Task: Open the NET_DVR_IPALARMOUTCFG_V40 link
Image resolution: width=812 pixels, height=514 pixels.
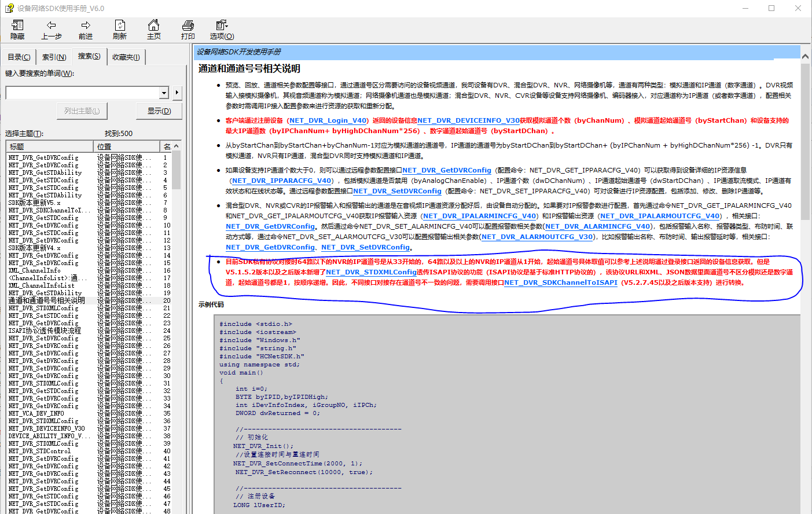Action: (x=661, y=216)
